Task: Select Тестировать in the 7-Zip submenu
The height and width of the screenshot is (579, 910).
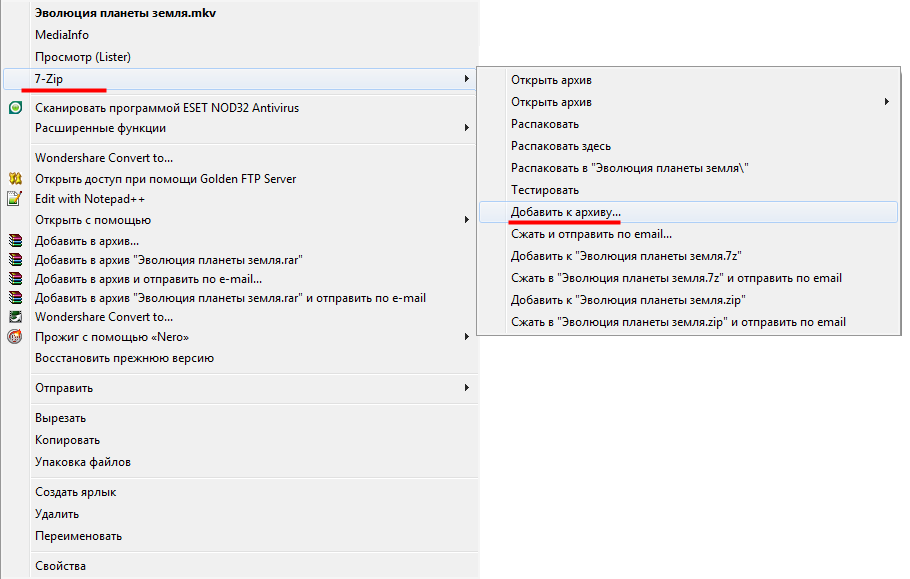Action: [545, 190]
